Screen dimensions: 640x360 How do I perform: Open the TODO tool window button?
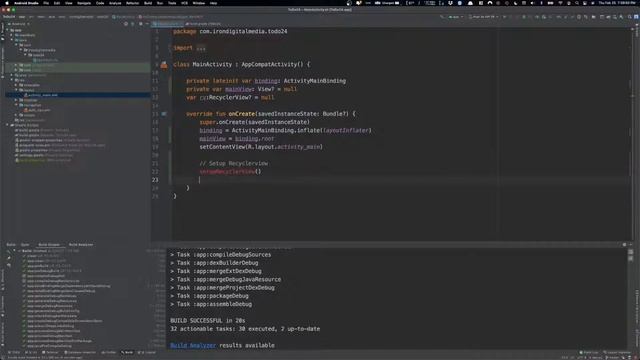tap(14, 352)
